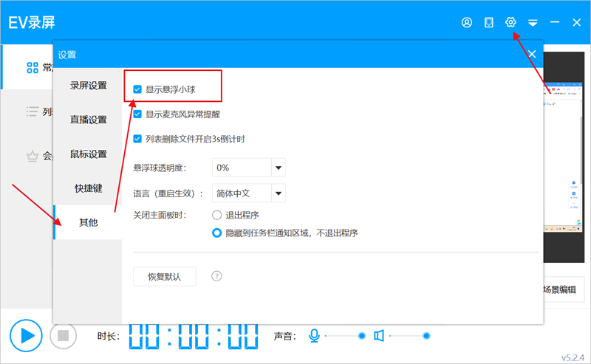Close the EV录屏 main window

point(577,23)
